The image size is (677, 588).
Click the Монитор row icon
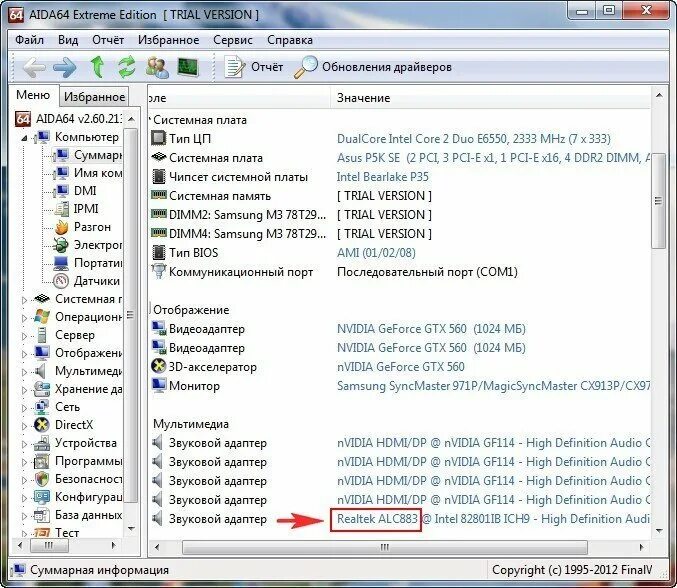point(158,385)
